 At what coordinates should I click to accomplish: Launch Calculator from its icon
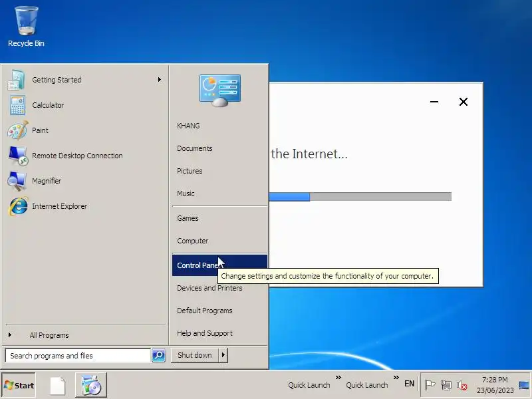tap(17, 105)
